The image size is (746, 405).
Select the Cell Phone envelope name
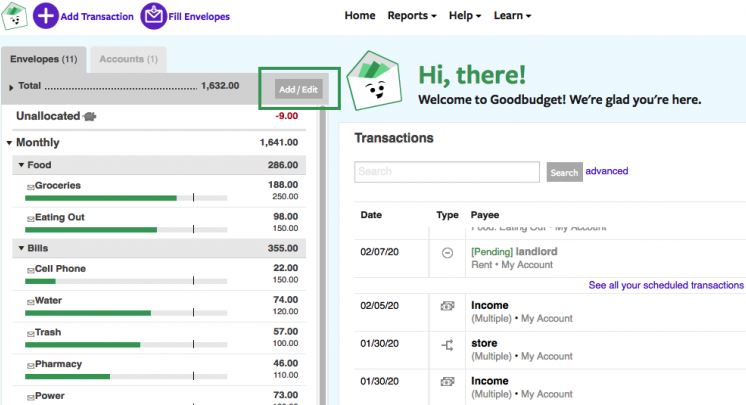pos(60,269)
